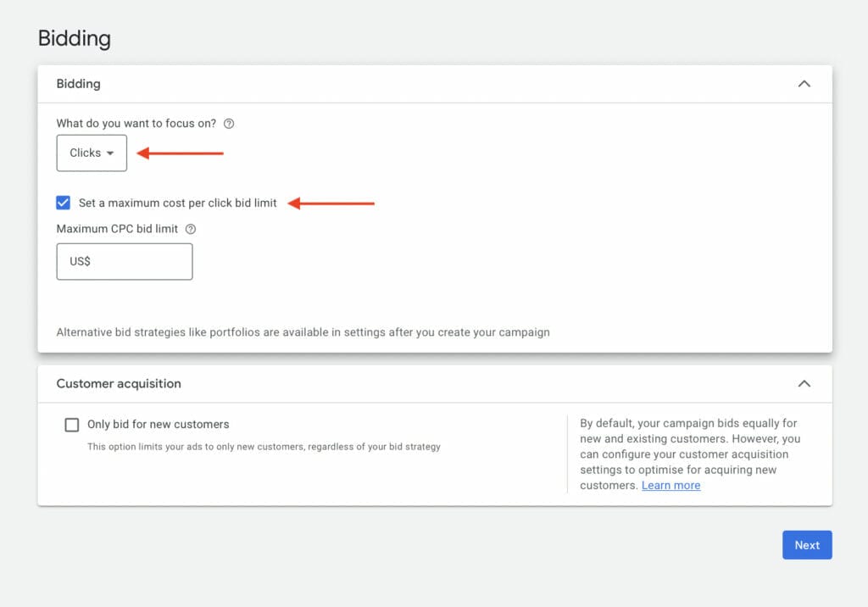
Task: Collapse the Bidding section chevron
Action: (804, 84)
